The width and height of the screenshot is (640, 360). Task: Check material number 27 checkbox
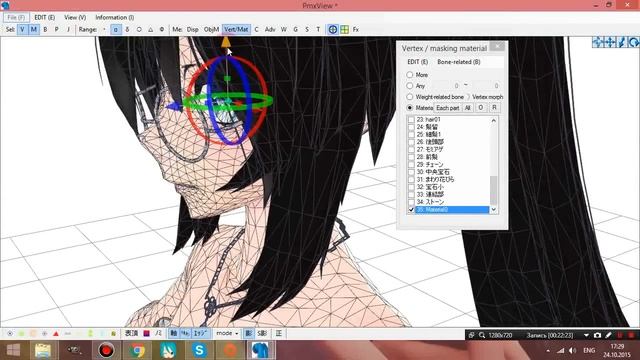click(411, 150)
